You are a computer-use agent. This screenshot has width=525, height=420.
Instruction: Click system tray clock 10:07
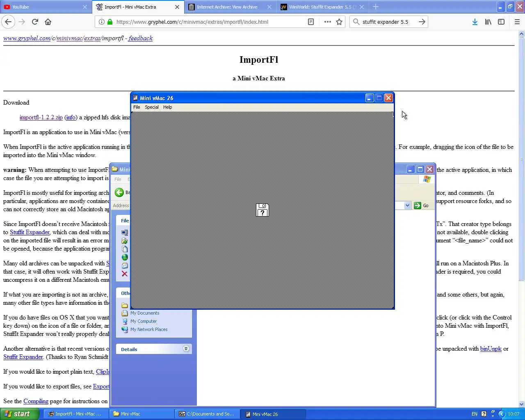(514, 414)
